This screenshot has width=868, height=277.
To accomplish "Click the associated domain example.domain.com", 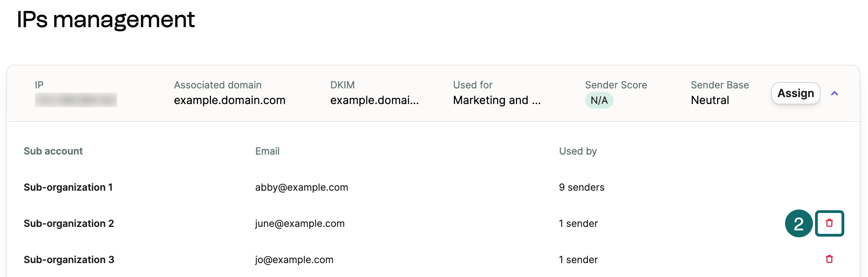I will click(230, 100).
